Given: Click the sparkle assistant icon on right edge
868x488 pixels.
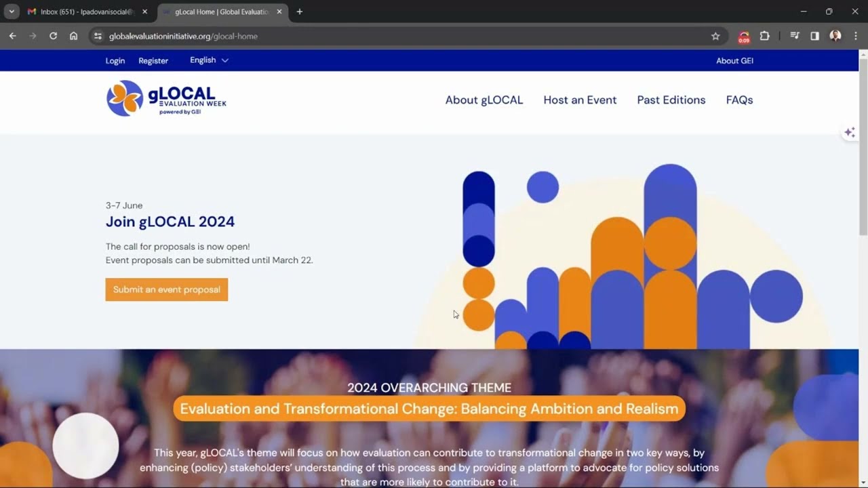Looking at the screenshot, I should coord(849,132).
